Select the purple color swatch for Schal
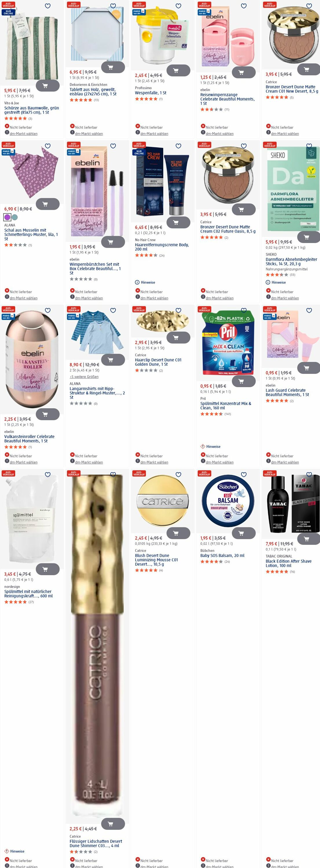This screenshot has width=320, height=868. tap(8, 217)
